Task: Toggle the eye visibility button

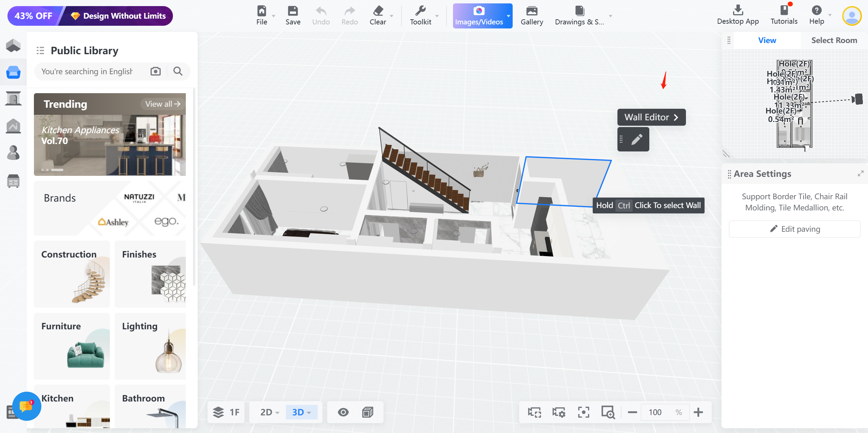Action: [x=343, y=412]
